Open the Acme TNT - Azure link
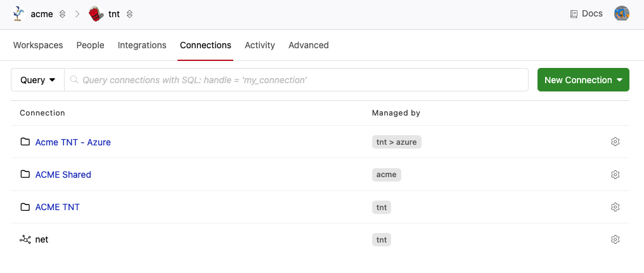 73,142
